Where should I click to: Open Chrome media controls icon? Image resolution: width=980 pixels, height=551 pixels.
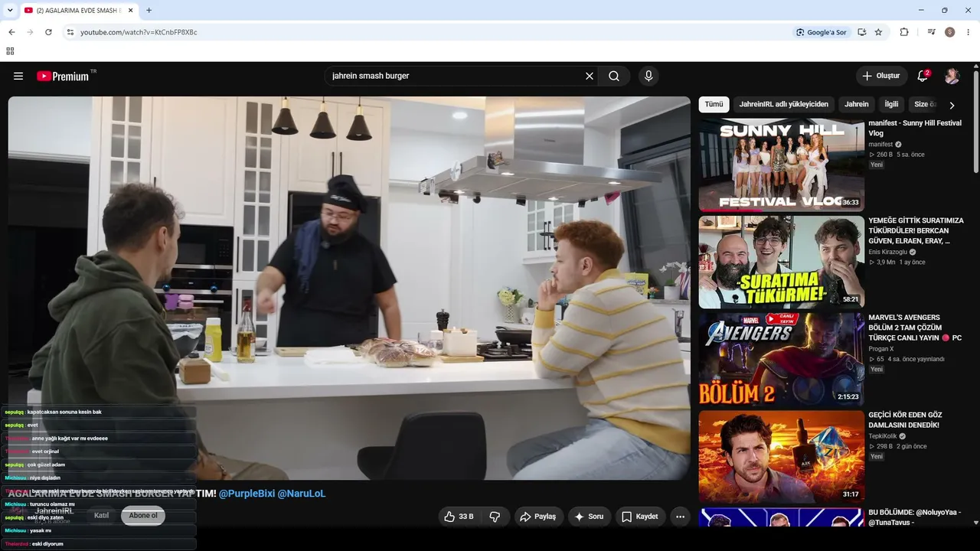click(931, 32)
